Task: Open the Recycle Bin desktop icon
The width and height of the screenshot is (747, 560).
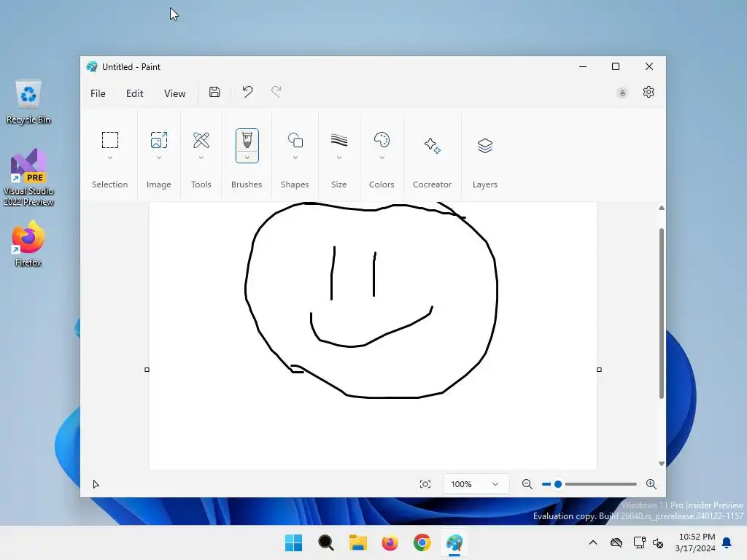Action: tap(28, 102)
